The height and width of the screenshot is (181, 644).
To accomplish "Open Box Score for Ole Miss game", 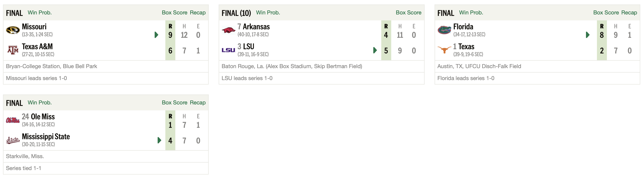I will [x=175, y=103].
